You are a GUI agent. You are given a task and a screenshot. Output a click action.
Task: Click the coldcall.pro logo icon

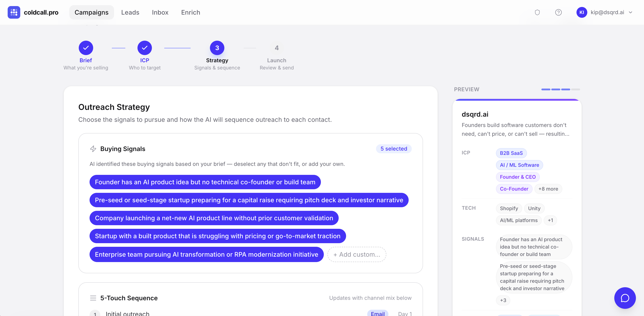(x=14, y=12)
